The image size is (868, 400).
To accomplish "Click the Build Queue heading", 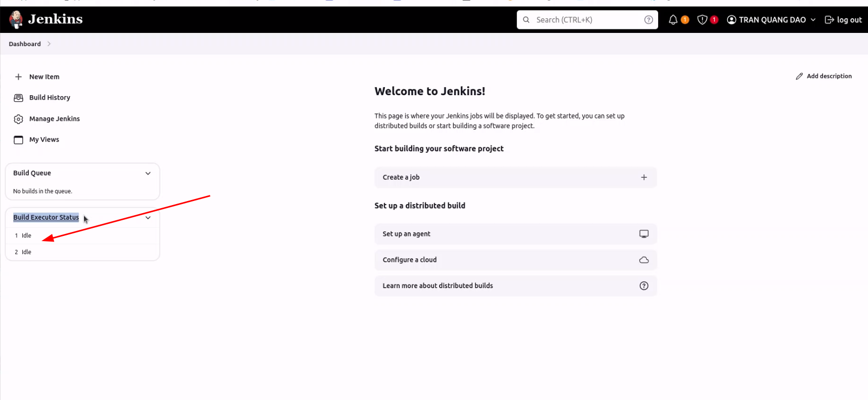I will coord(32,173).
